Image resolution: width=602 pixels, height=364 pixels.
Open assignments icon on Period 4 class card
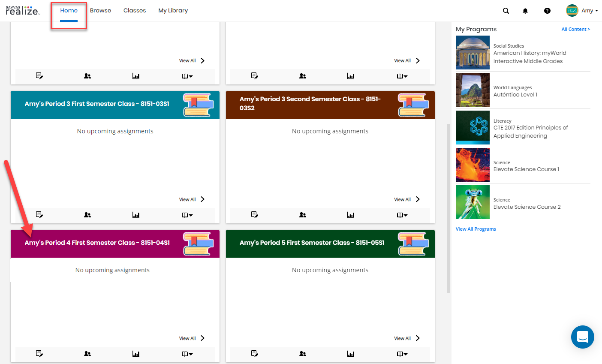[x=39, y=353]
